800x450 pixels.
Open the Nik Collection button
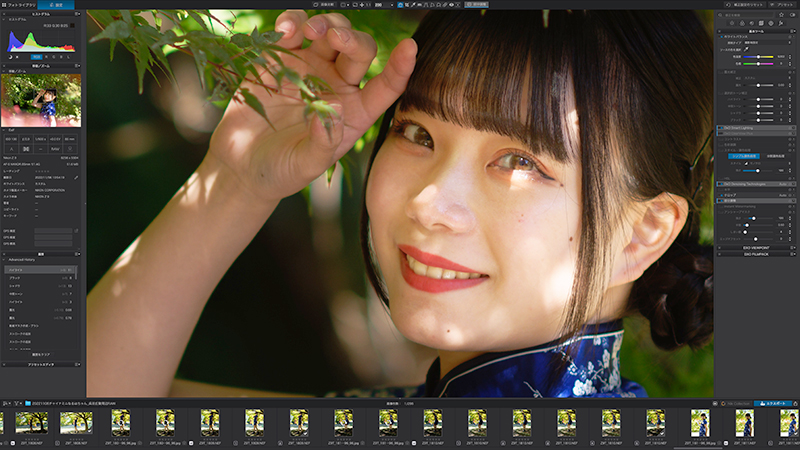tap(736, 403)
